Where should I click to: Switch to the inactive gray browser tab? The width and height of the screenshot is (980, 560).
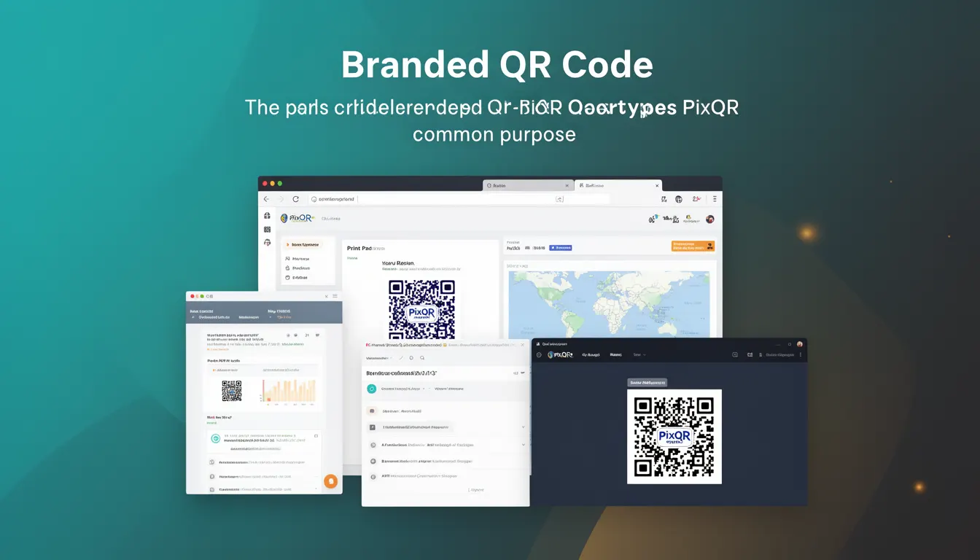(x=527, y=185)
